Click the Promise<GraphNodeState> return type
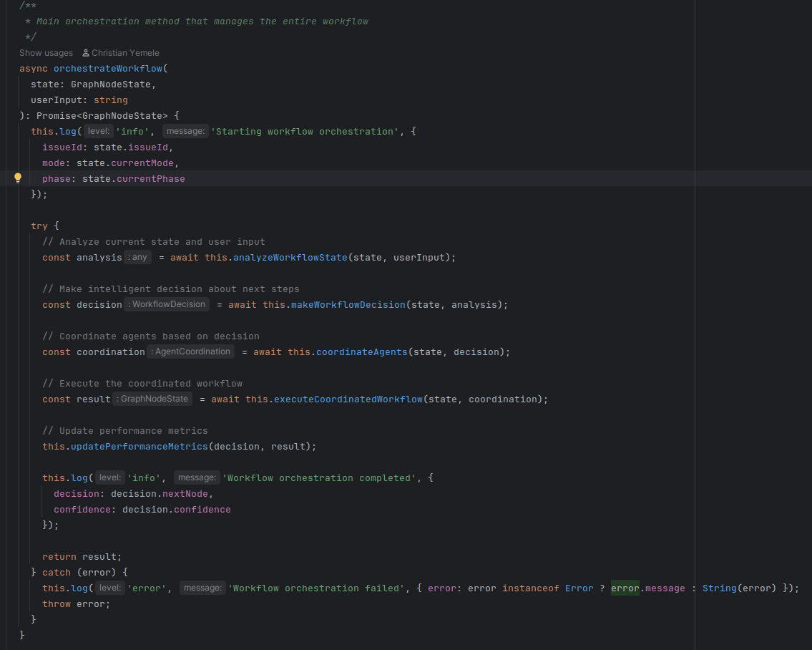The image size is (812, 650). point(102,116)
